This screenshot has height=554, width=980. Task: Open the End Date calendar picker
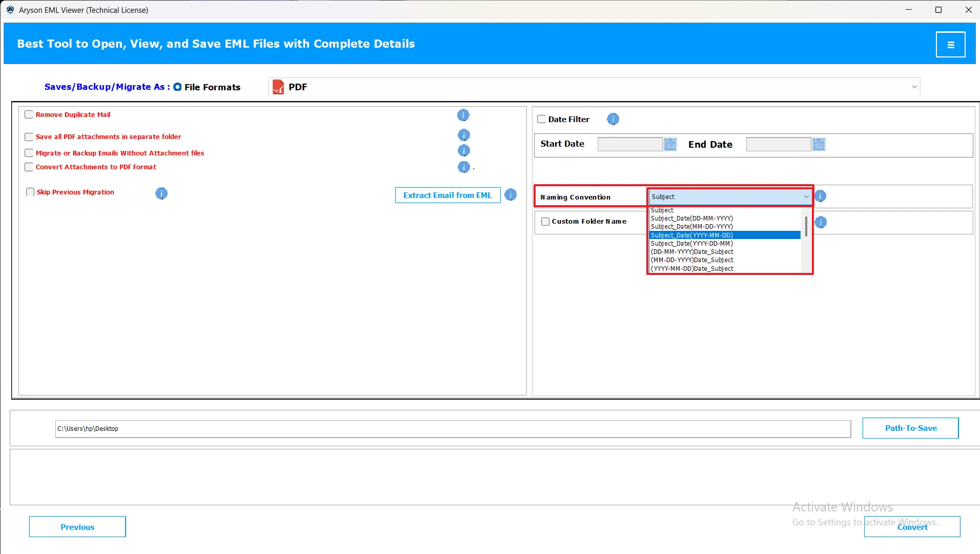pyautogui.click(x=819, y=145)
